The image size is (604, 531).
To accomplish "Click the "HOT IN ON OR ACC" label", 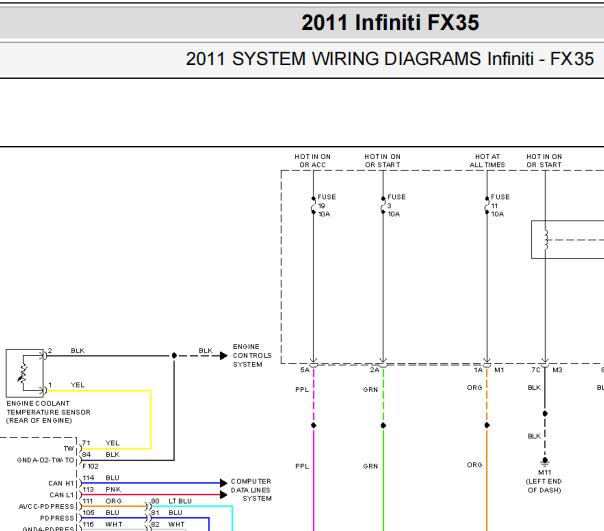I will [x=312, y=161].
